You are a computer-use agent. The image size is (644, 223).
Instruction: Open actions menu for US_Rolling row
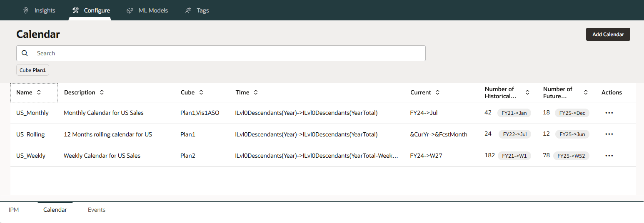609,134
